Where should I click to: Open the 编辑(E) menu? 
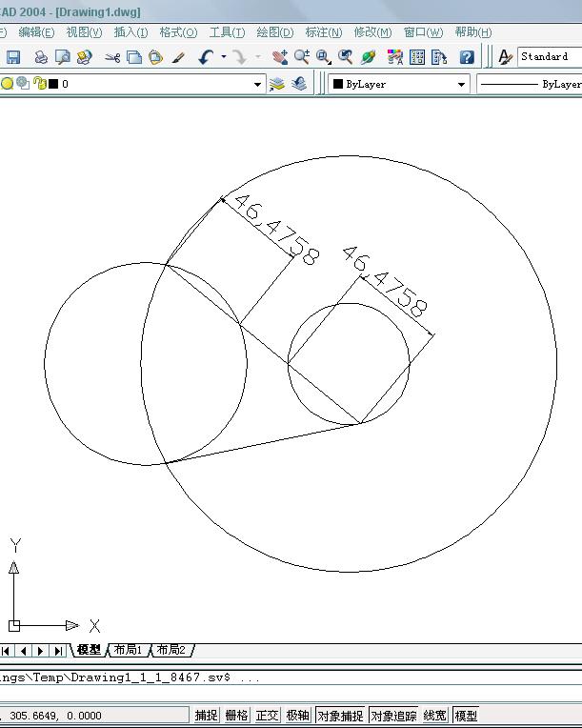(36, 32)
